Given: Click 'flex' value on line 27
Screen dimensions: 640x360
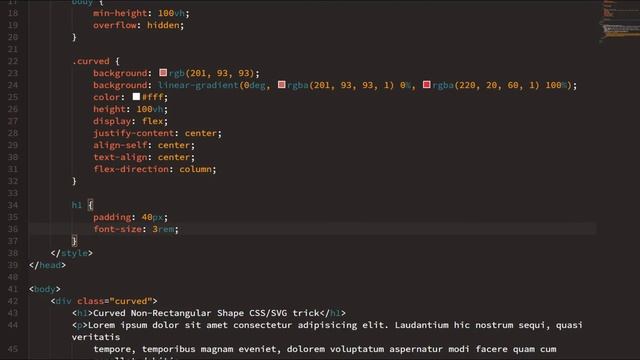Looking at the screenshot, I should click(153, 121).
